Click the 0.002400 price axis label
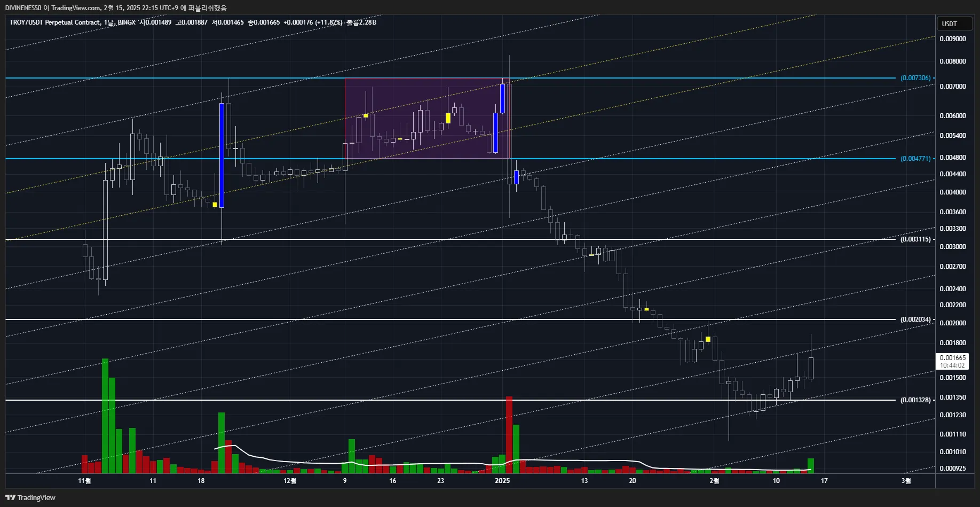 coord(953,289)
